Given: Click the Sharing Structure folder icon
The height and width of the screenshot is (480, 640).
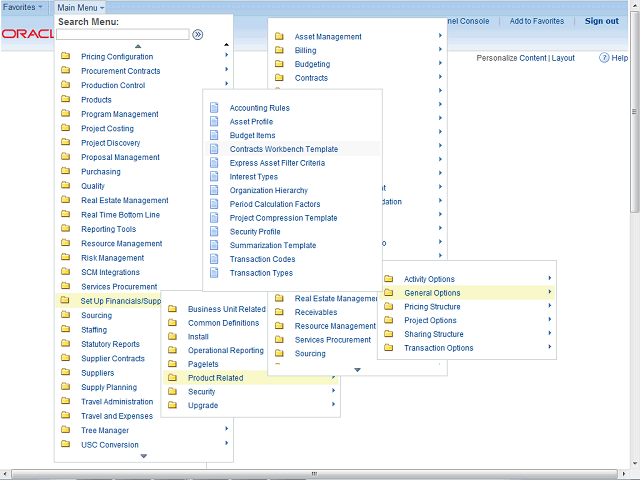Looking at the screenshot, I should 389,334.
